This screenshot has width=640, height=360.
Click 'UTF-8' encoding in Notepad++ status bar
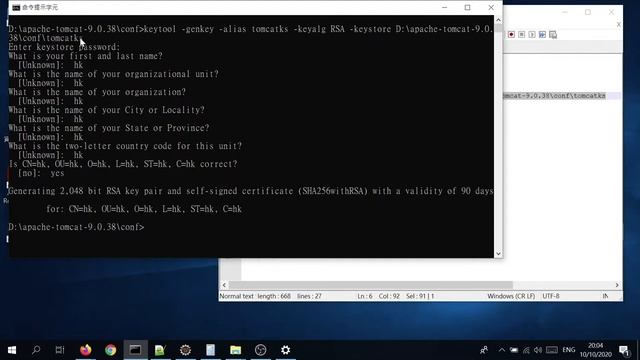pyautogui.click(x=551, y=296)
